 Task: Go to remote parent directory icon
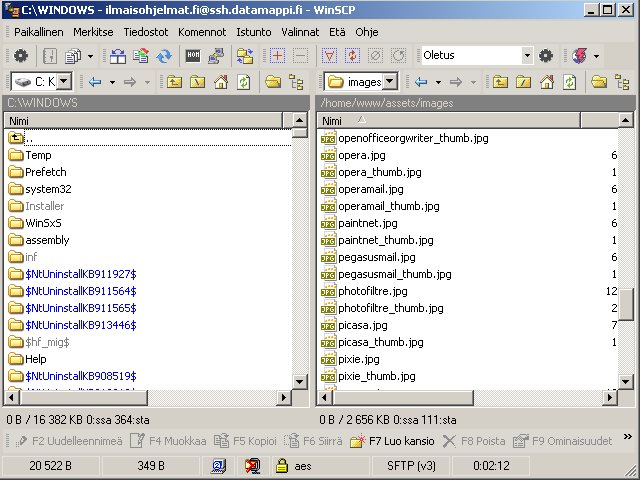point(500,82)
